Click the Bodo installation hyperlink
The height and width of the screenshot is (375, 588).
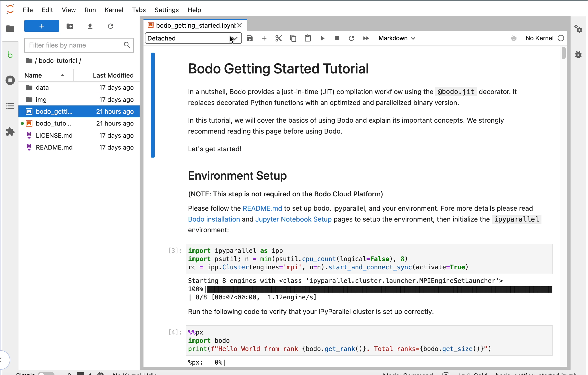(x=214, y=219)
